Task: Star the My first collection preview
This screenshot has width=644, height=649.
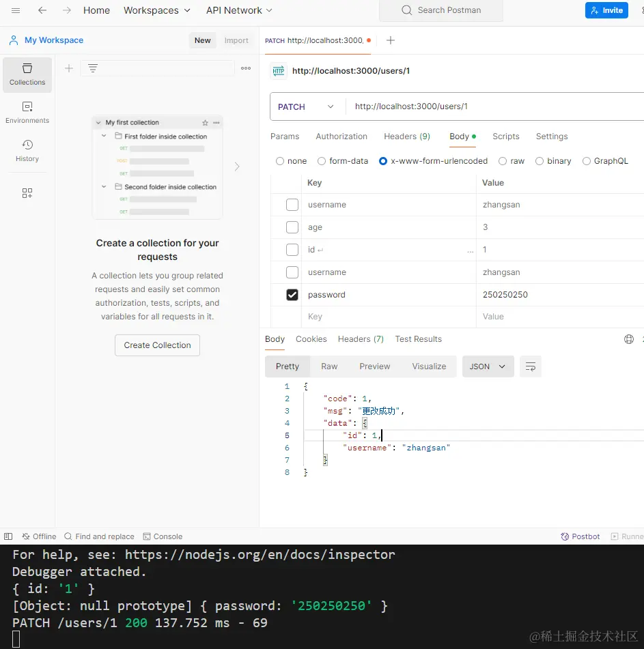Action: pyautogui.click(x=205, y=123)
